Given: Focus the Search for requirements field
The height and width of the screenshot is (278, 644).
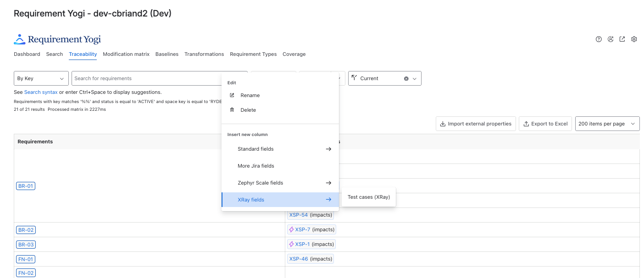Looking at the screenshot, I should tap(160, 78).
